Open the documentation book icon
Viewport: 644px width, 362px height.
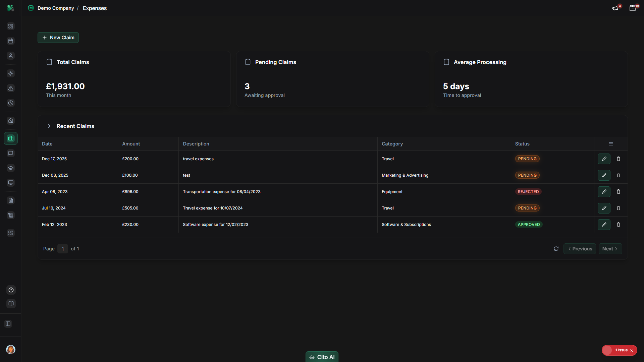click(x=11, y=304)
